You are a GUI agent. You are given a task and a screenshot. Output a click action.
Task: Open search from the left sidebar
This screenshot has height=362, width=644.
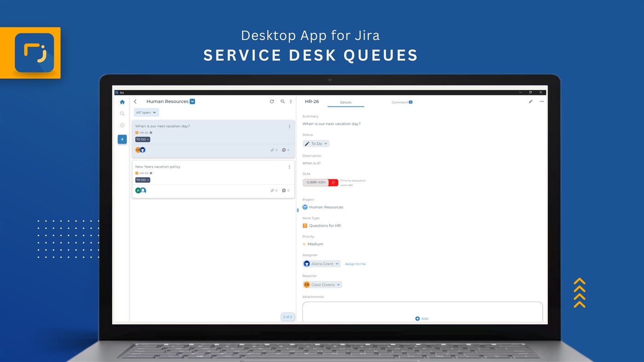[122, 113]
